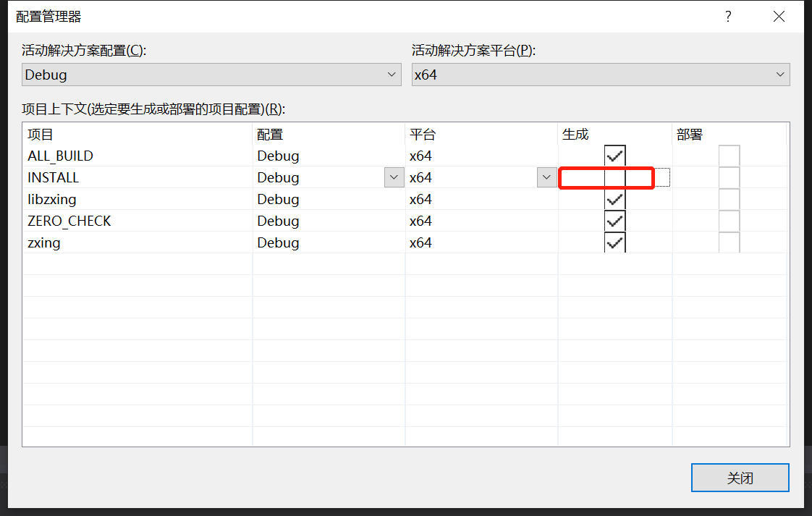The width and height of the screenshot is (812, 516).
Task: Check the deploy box for zxing
Action: point(729,242)
